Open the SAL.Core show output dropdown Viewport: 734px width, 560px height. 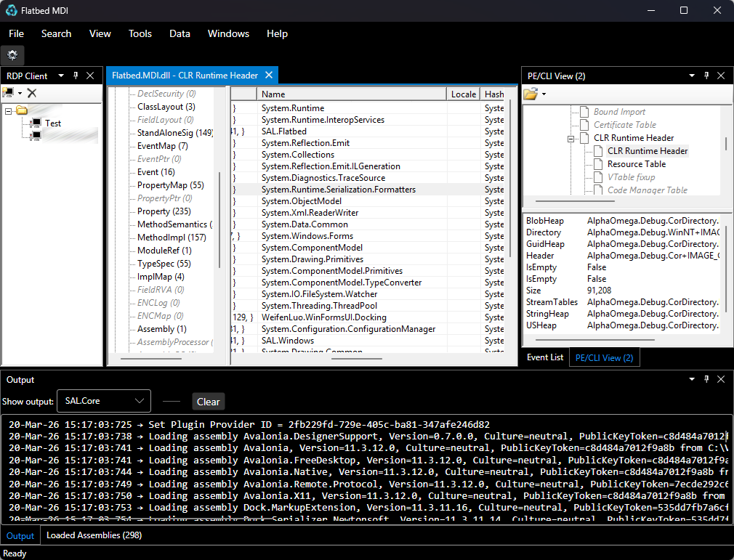click(104, 401)
